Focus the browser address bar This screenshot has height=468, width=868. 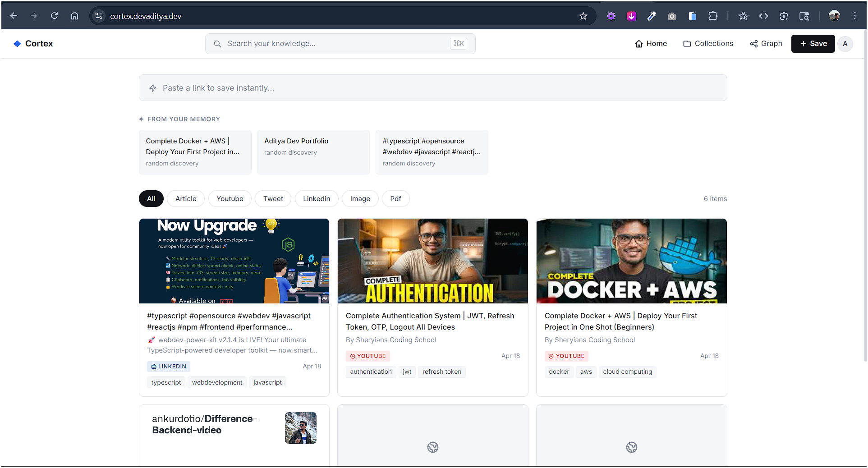point(343,16)
